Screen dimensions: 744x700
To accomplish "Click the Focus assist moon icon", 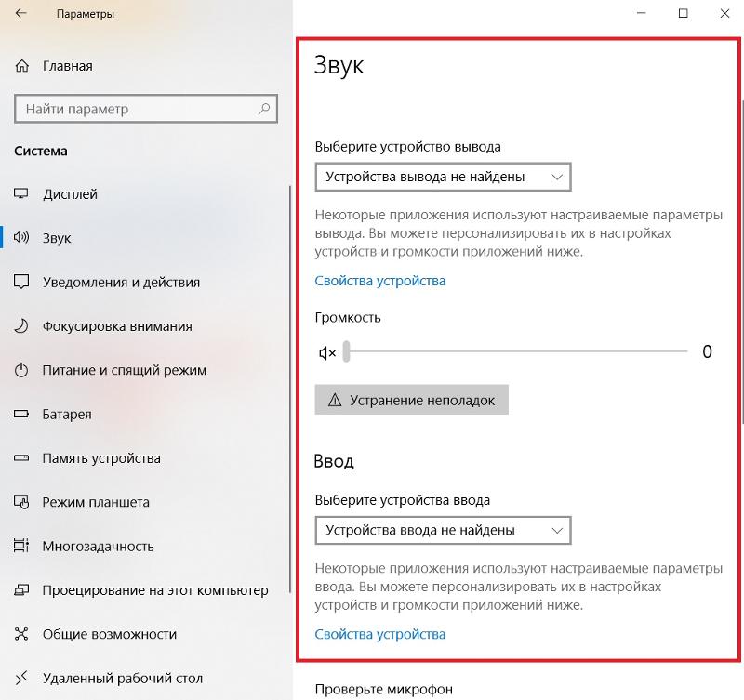I will click(x=21, y=325).
